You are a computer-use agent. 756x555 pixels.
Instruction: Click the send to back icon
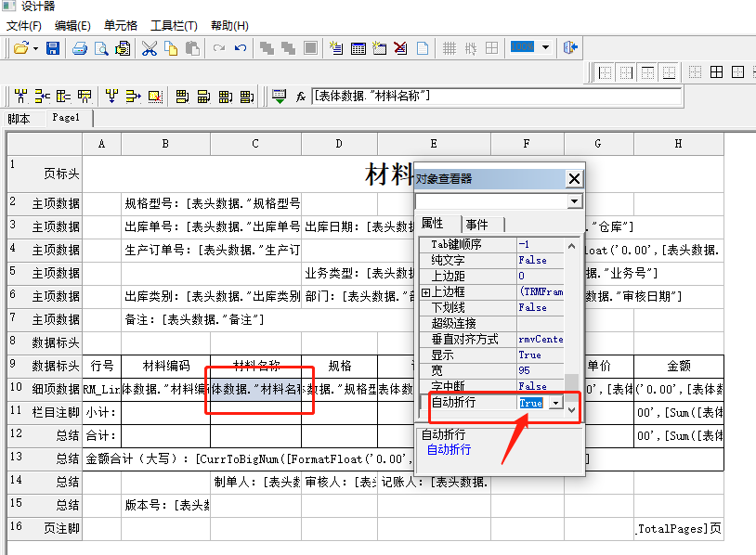point(288,47)
